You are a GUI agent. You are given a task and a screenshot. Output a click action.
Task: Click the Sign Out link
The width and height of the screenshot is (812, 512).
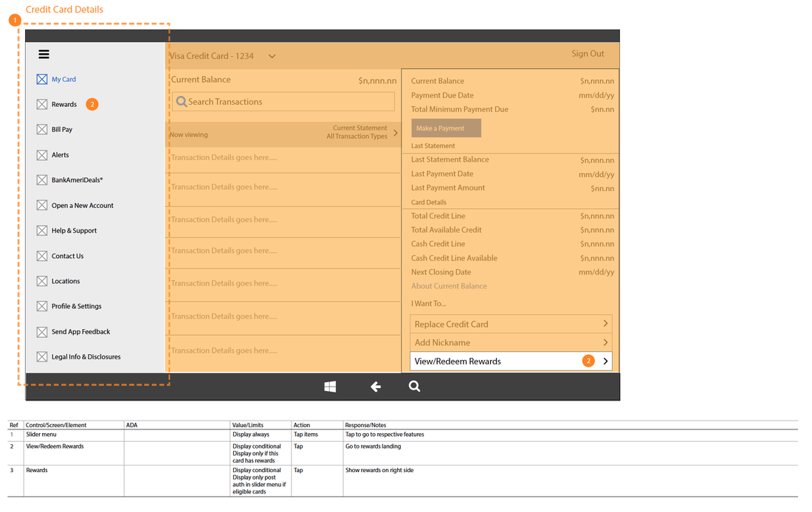point(588,53)
